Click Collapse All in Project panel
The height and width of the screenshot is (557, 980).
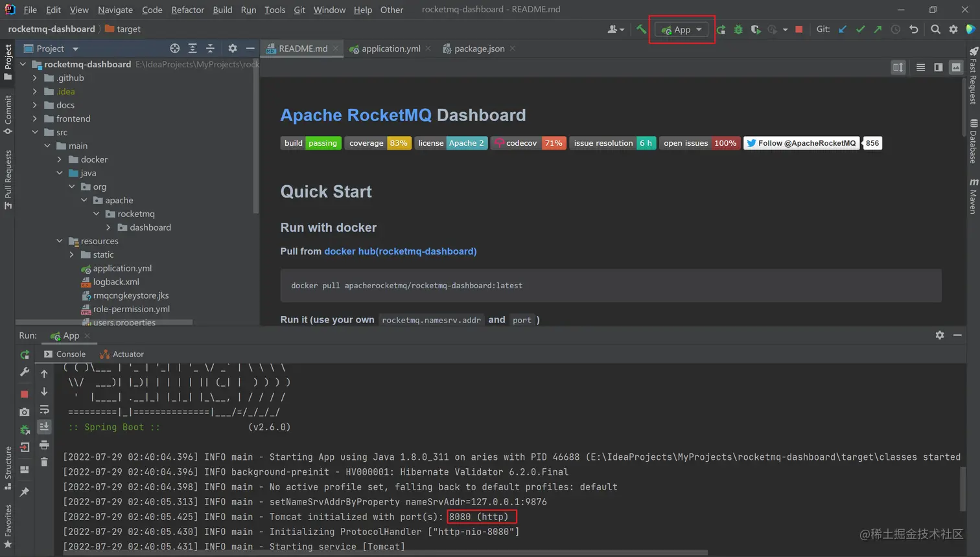pos(210,49)
